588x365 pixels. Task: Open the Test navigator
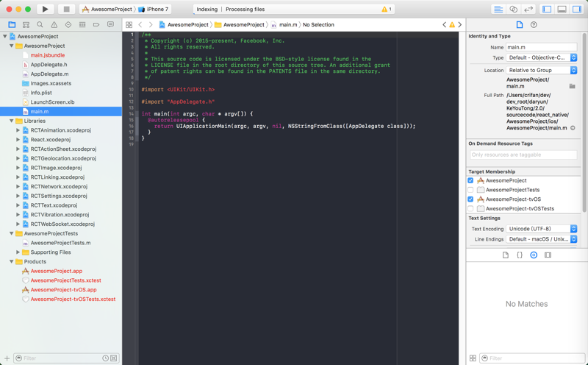click(x=68, y=25)
